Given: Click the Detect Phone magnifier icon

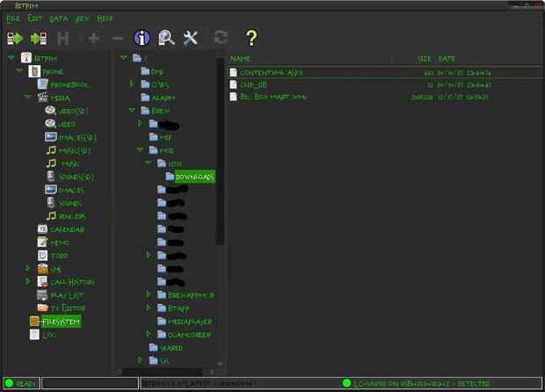Looking at the screenshot, I should point(166,38).
